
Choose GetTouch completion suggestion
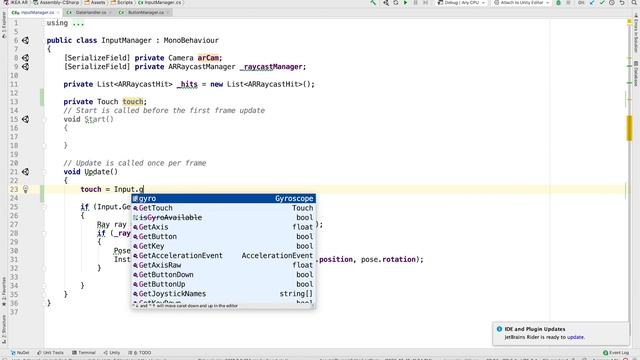[223, 208]
